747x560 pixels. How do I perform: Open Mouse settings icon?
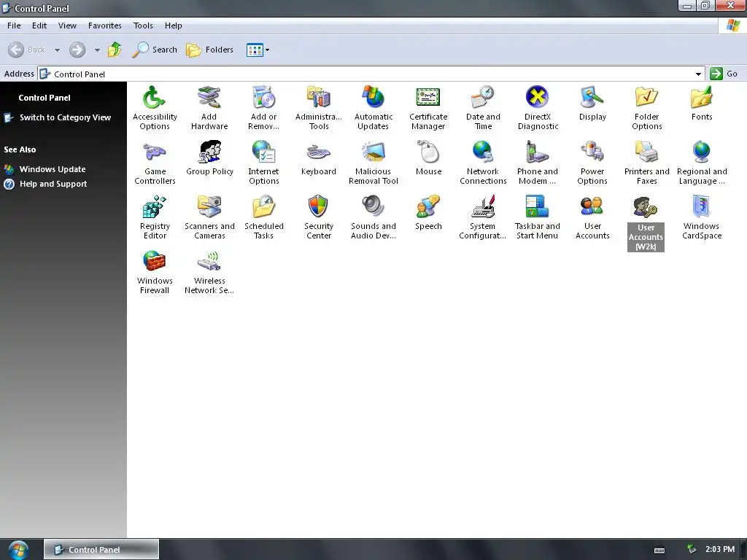[427, 158]
